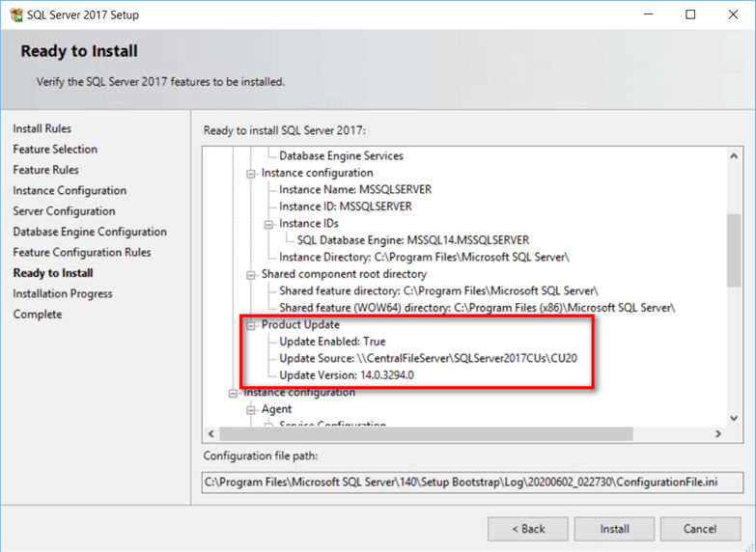Screen dimensions: 756x552
Task: Go to Feature Selection step
Action: 55,150
